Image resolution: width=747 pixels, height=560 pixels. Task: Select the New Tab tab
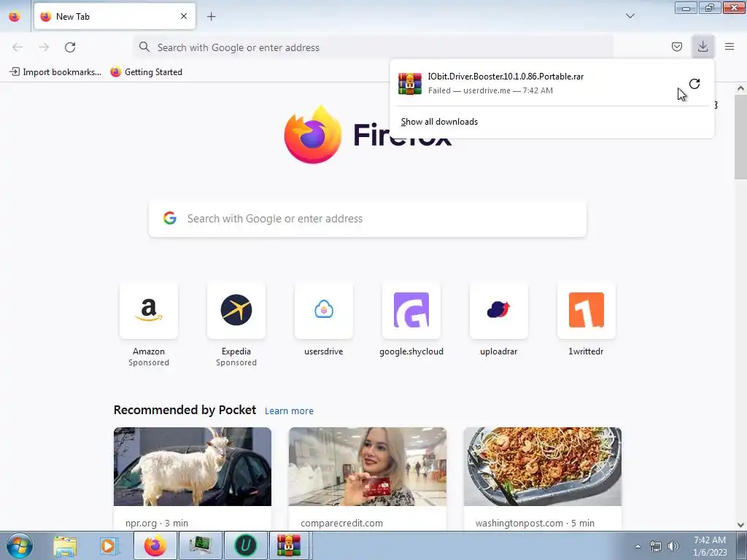[x=115, y=16]
